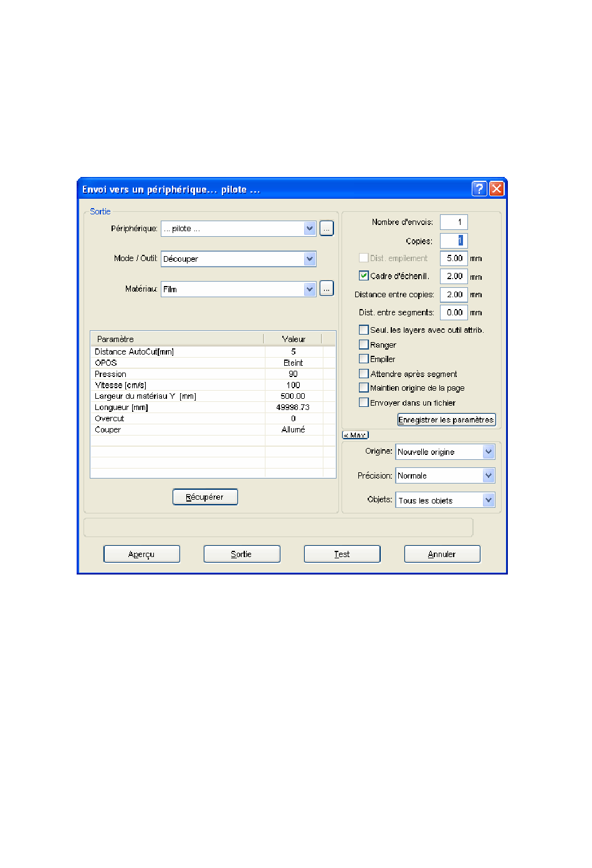Screen dimensions: 592x868
Task: Click the help question mark icon
Action: click(x=479, y=189)
